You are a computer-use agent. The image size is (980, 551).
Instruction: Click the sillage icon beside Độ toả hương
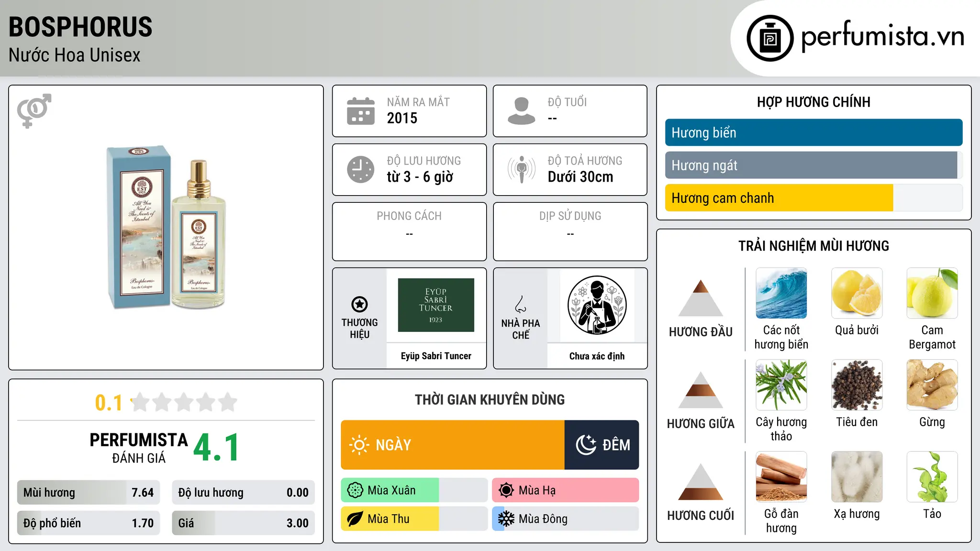[522, 169]
